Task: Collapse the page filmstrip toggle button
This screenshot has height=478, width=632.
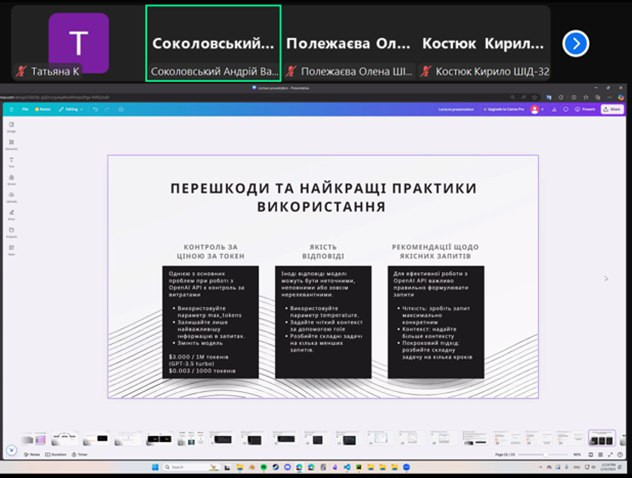Action: point(12,450)
